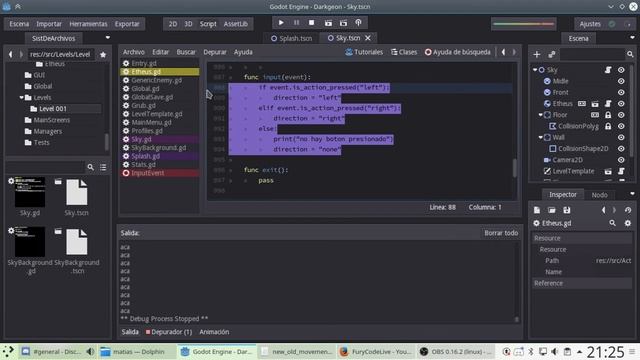
Task: Switch to the AssetLib workspace
Action: (x=236, y=24)
